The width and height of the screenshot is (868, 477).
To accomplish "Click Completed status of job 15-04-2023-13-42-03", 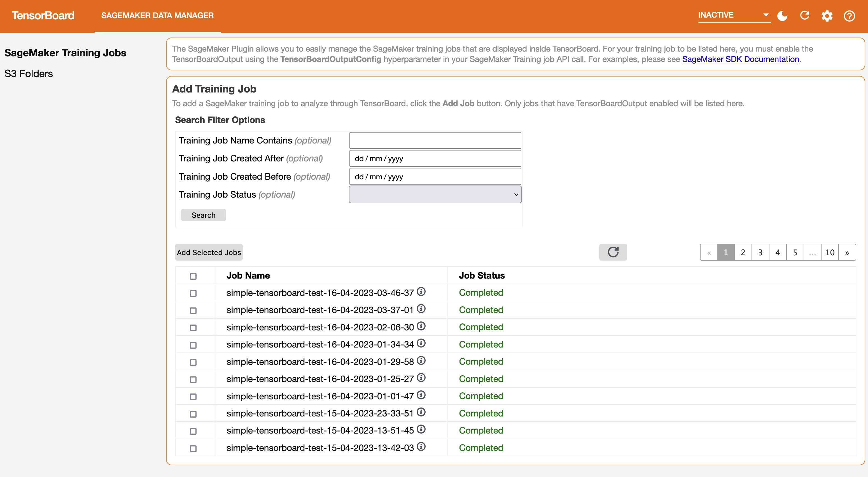I will click(481, 448).
